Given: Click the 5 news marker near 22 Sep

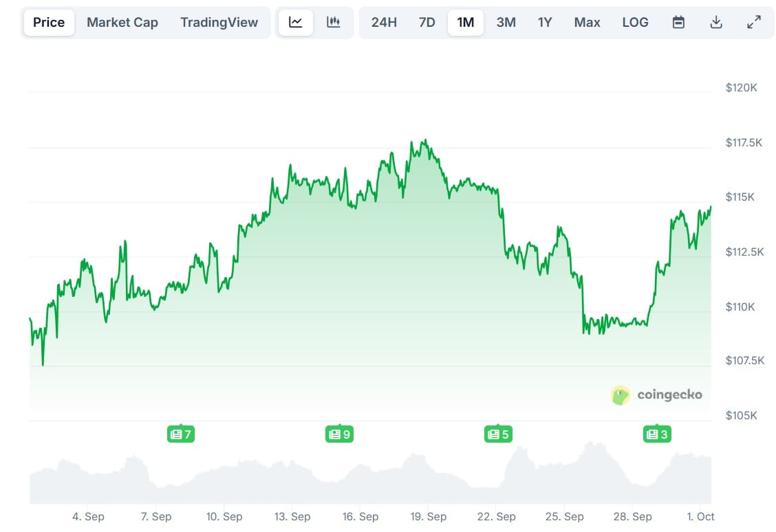Looking at the screenshot, I should pos(497,434).
